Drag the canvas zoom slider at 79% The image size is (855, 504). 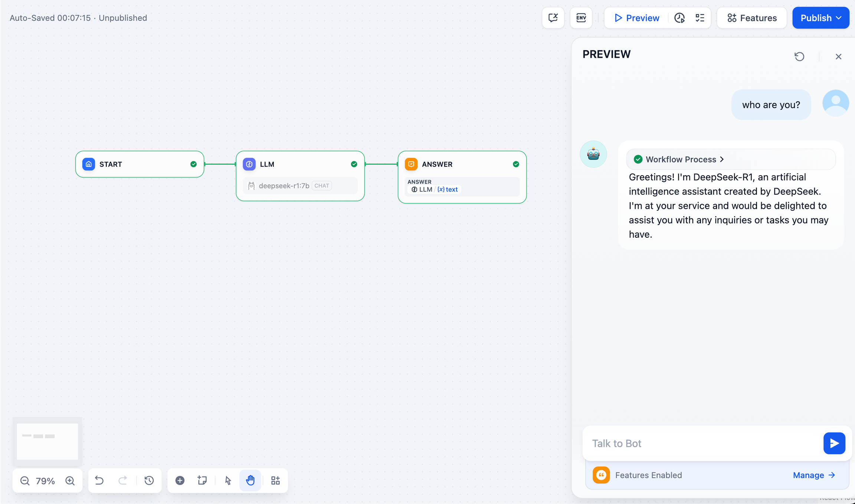46,480
